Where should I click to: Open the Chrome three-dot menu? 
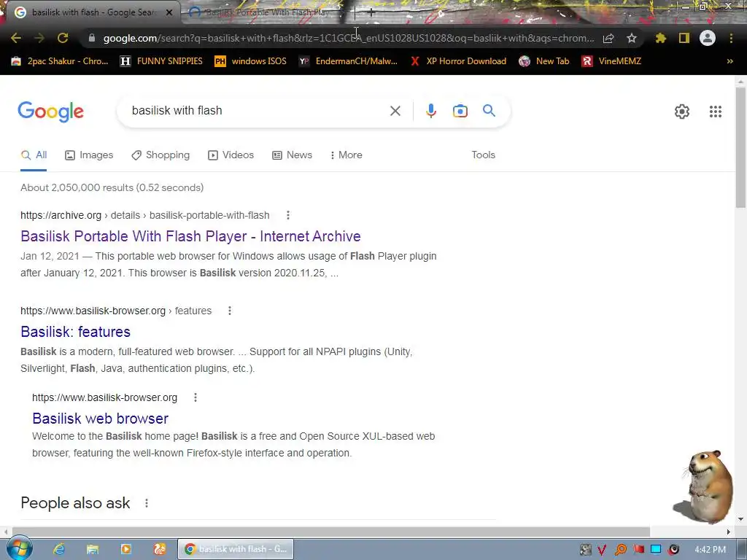point(731,38)
